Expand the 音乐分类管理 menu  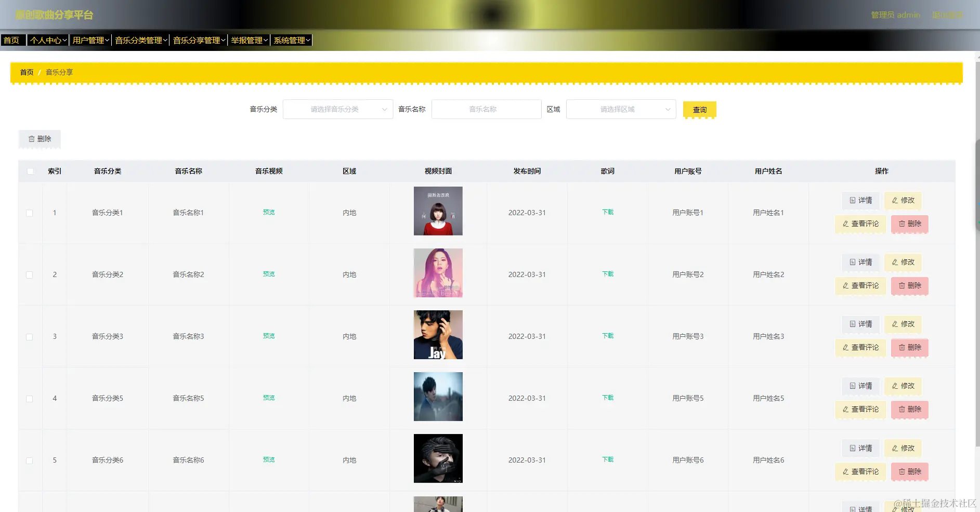coord(141,40)
